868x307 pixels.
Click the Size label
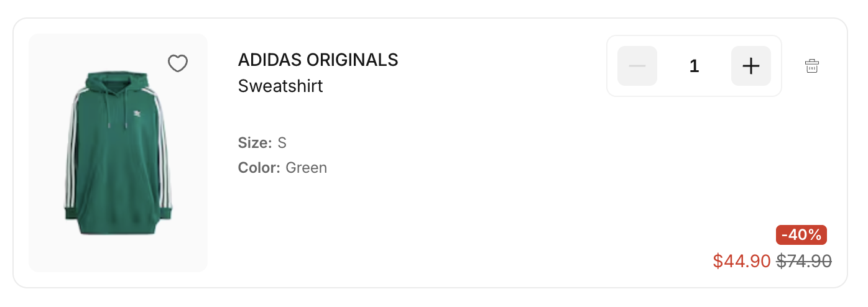pos(255,143)
